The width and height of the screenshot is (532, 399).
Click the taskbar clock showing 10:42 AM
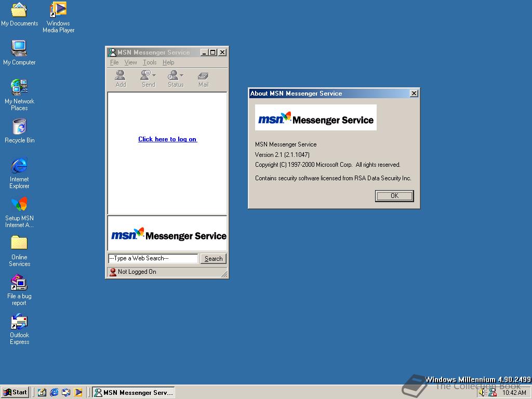514,393
